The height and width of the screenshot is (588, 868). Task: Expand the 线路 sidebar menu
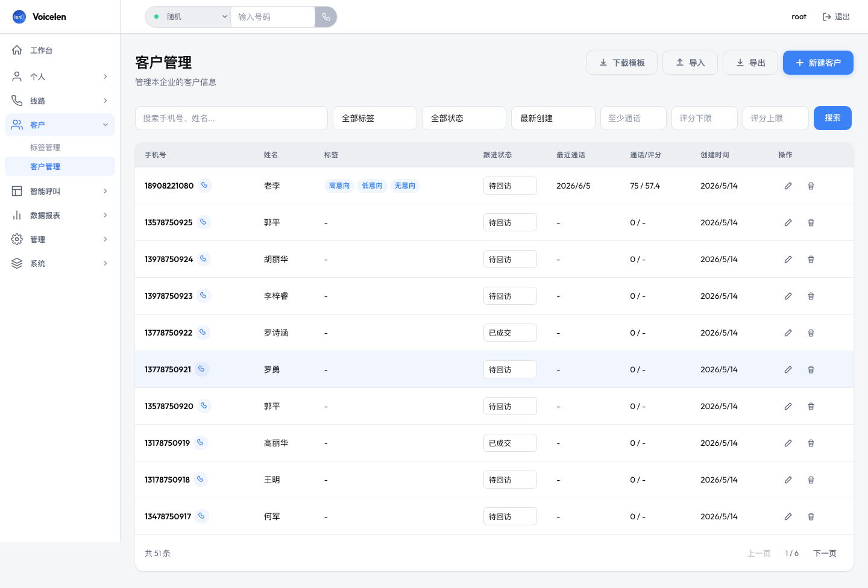coord(60,101)
